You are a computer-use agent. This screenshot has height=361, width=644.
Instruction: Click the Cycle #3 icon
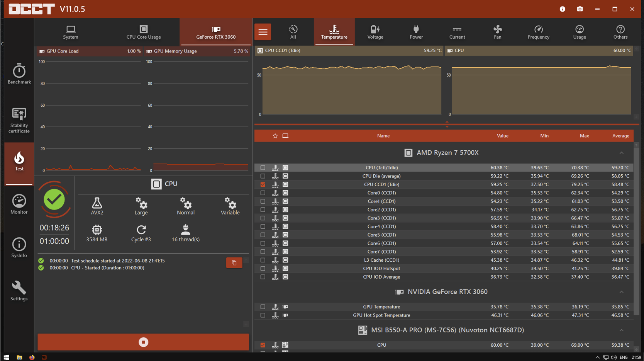click(141, 233)
